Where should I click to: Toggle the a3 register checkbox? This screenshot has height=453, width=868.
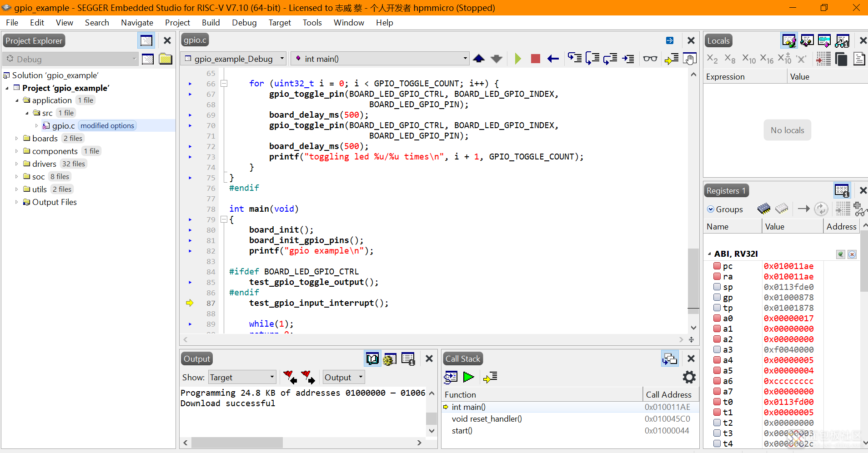[717, 349]
